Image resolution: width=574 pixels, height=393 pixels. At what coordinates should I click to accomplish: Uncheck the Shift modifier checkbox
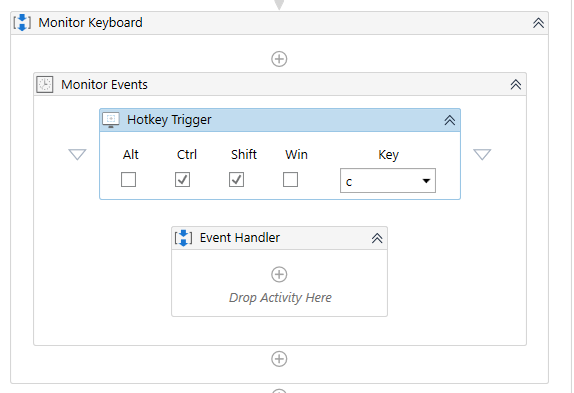(x=236, y=180)
